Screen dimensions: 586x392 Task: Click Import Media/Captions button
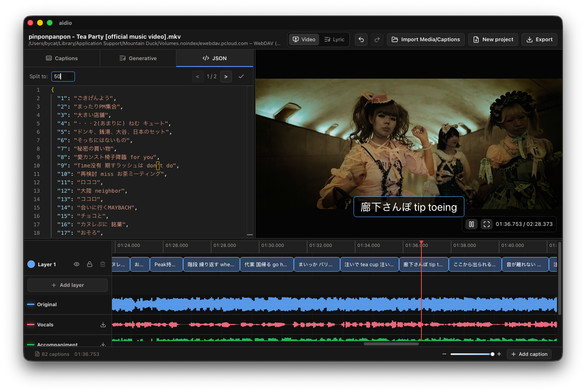[x=426, y=40]
